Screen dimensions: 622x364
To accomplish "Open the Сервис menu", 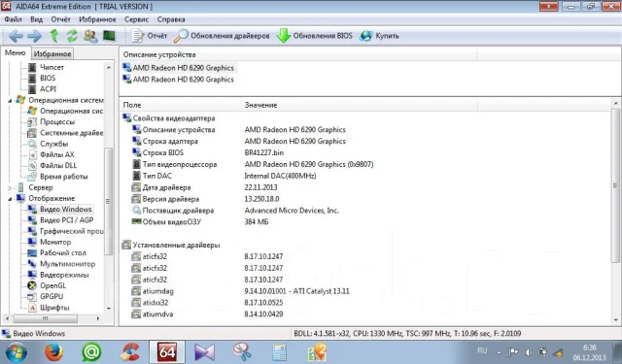I will coord(136,19).
